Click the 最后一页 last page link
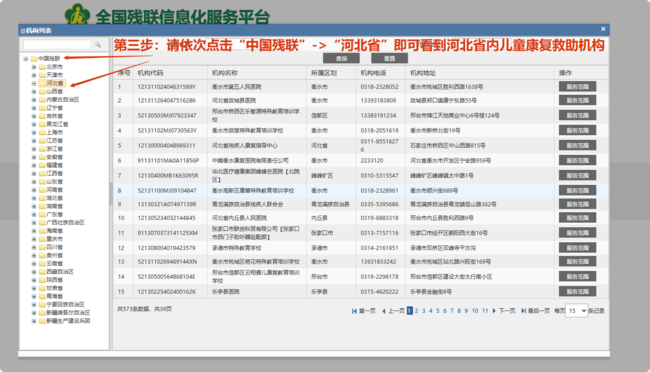 pyautogui.click(x=538, y=311)
